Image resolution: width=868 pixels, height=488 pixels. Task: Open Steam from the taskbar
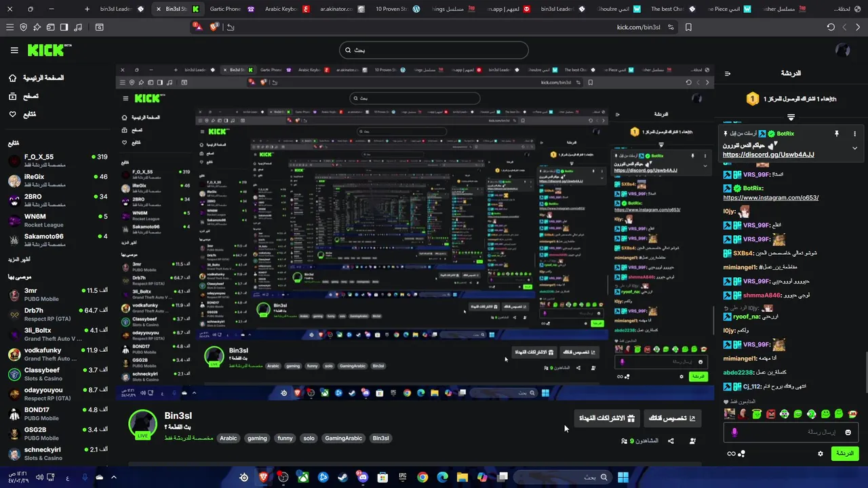click(342, 477)
